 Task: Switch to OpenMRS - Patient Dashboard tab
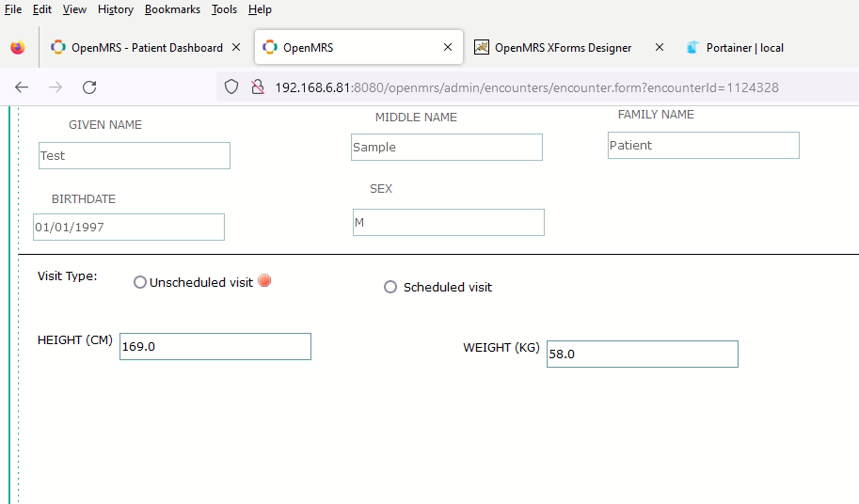coord(147,48)
